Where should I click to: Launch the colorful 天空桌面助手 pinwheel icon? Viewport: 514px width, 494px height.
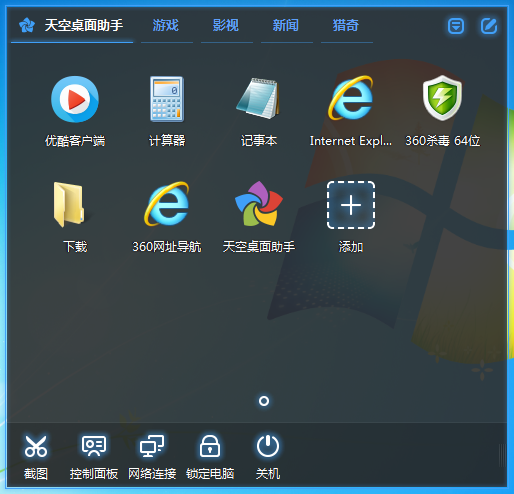[259, 204]
